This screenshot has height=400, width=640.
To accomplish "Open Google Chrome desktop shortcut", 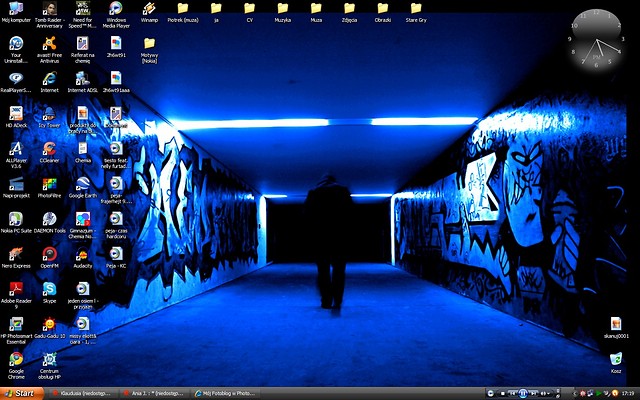I will point(16,366).
